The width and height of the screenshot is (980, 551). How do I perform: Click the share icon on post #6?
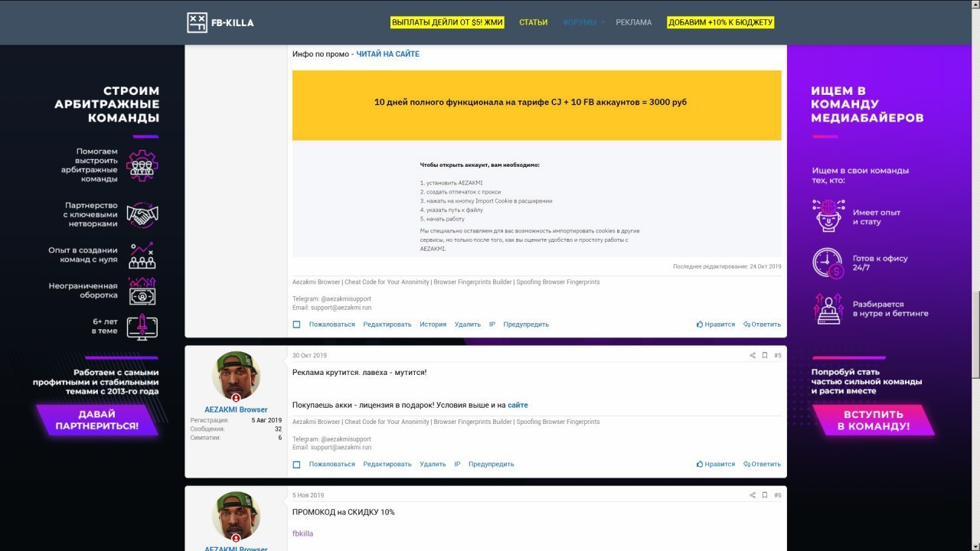click(x=753, y=495)
